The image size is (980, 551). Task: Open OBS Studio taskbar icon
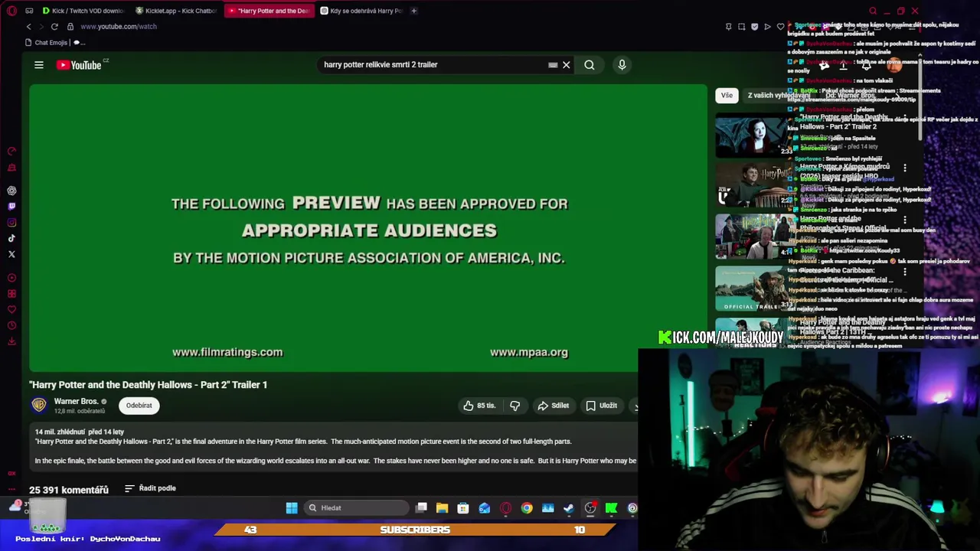click(590, 508)
